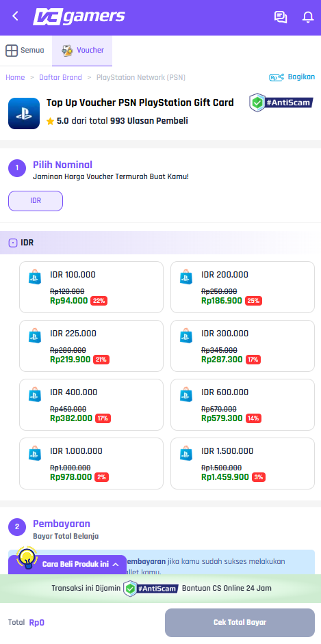Viewport: 321px width, 644px height.
Task: Select the IDR currency filter chip
Action: pos(36,201)
